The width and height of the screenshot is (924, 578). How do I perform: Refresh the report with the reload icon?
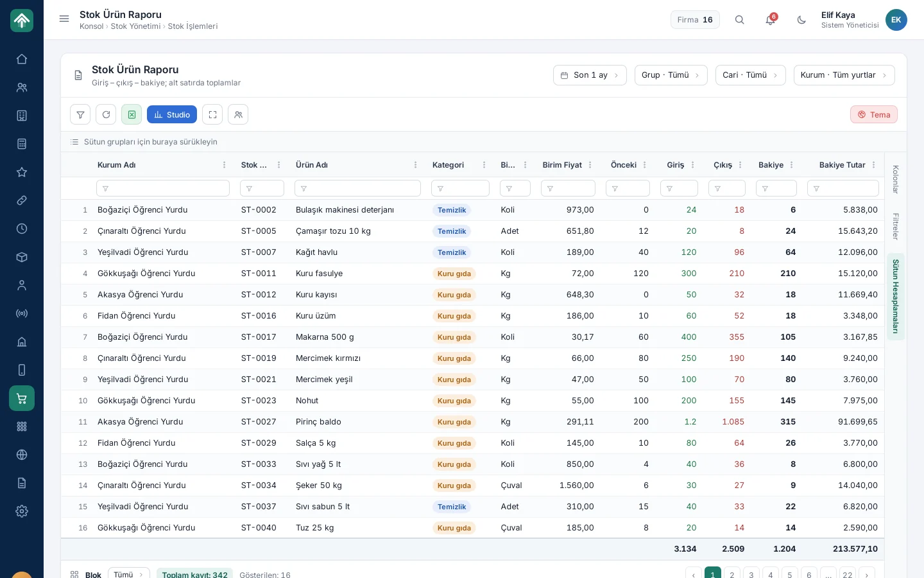[x=106, y=114]
